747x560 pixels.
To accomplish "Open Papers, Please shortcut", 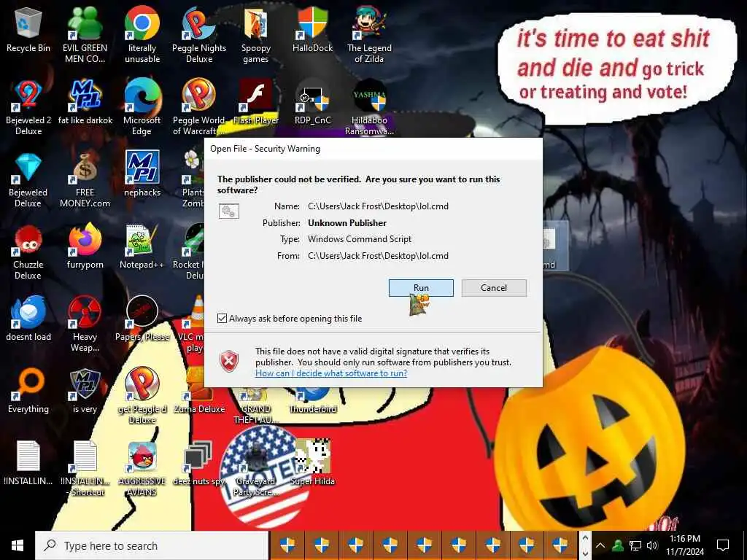I will click(x=142, y=319).
